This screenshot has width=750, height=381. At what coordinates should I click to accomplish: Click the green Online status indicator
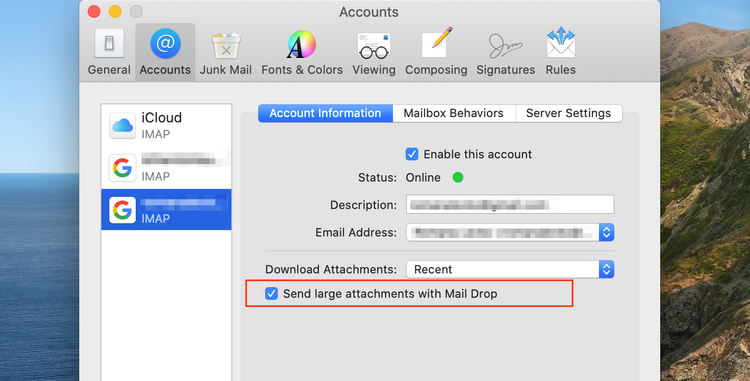click(458, 177)
